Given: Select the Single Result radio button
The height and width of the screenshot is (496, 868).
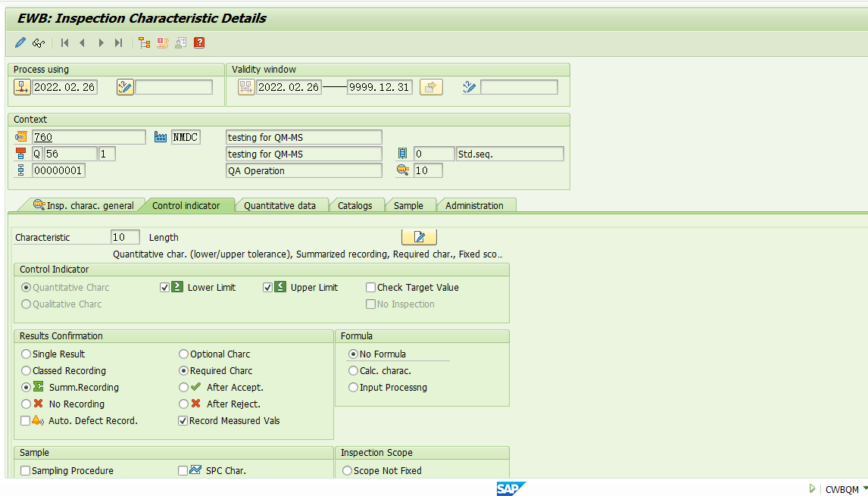Looking at the screenshot, I should (25, 354).
